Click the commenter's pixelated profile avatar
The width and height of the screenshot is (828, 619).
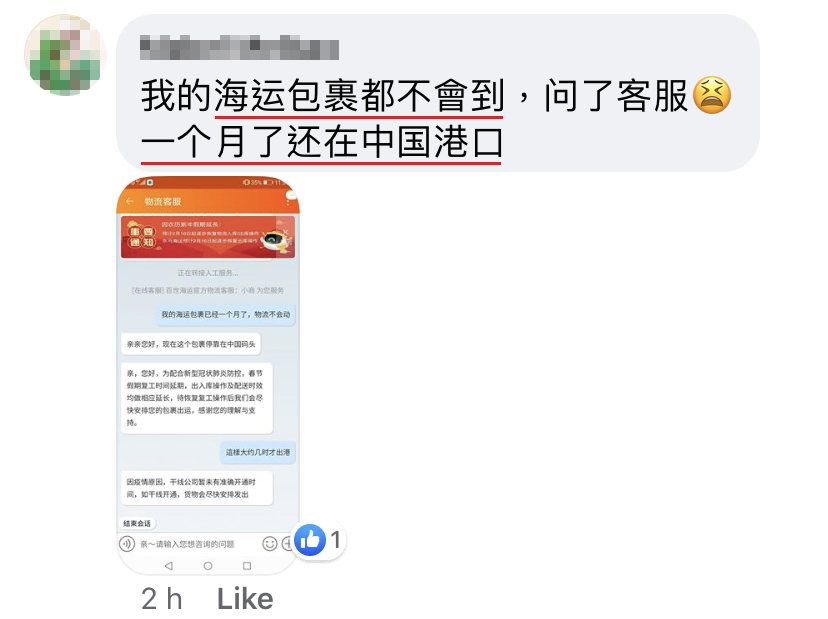(65, 54)
